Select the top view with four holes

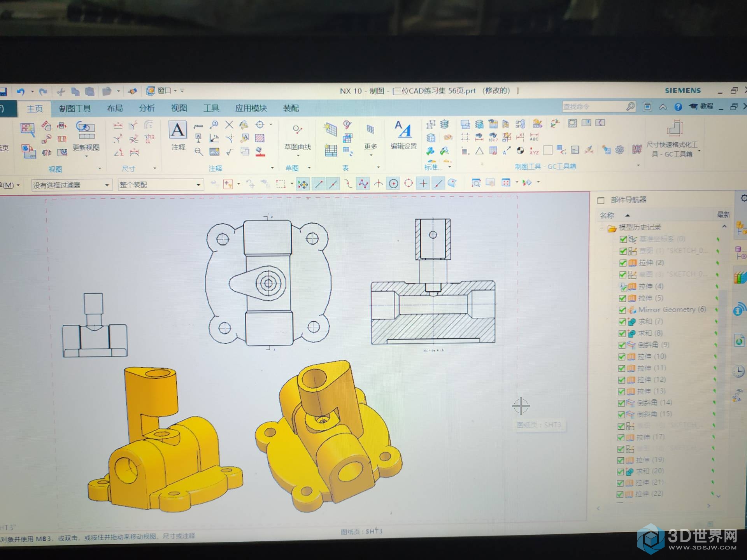pyautogui.click(x=268, y=283)
